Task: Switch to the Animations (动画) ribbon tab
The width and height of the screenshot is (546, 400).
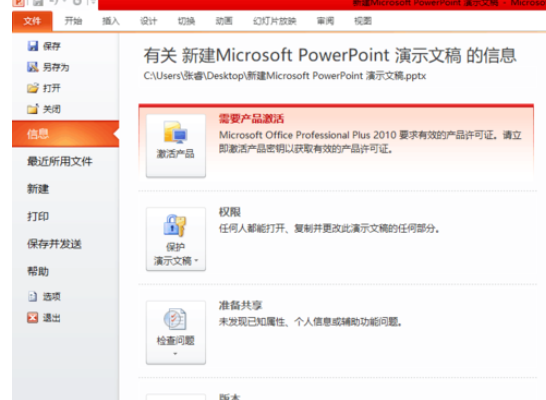Action: [x=224, y=21]
